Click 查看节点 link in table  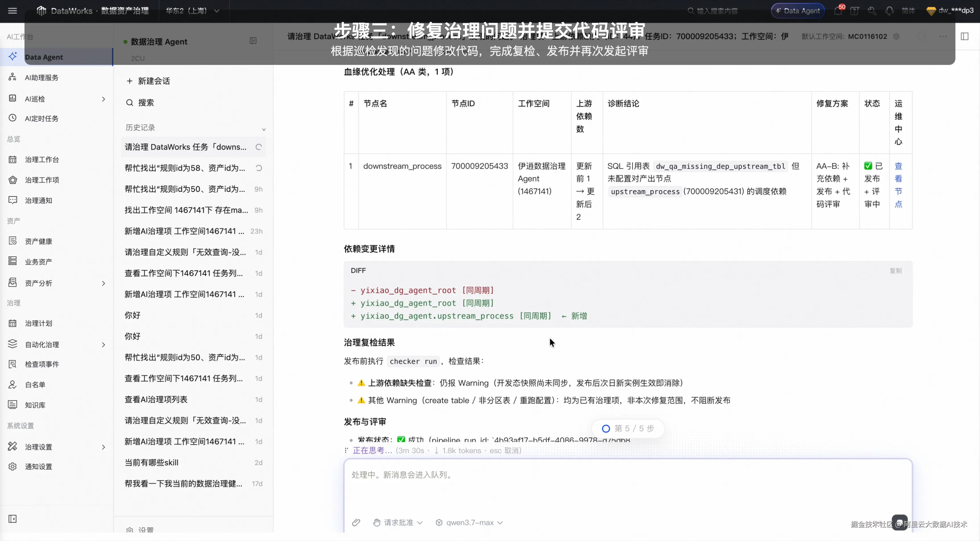click(x=898, y=185)
